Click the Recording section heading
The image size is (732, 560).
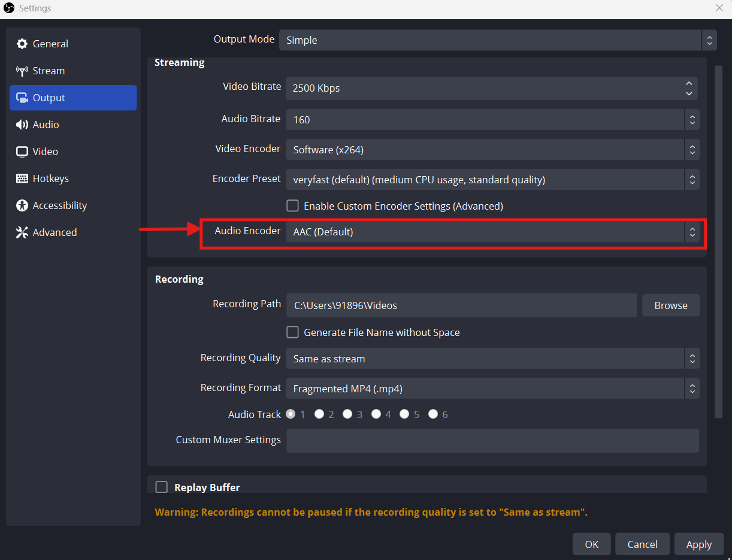coord(179,279)
